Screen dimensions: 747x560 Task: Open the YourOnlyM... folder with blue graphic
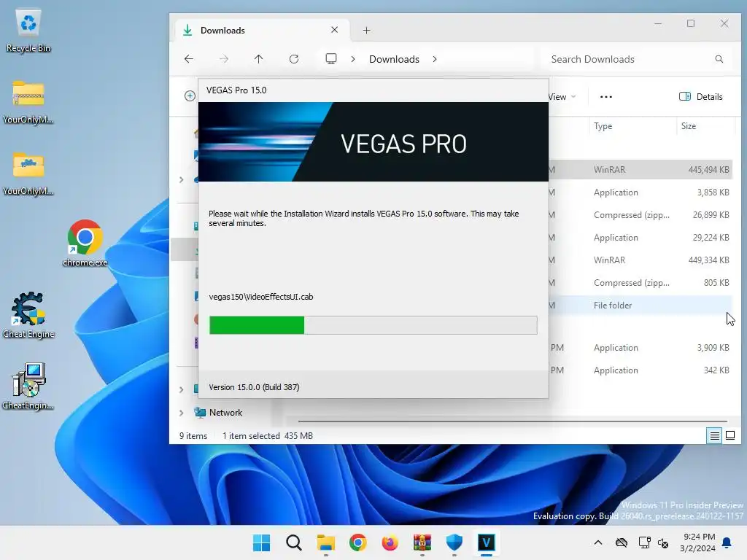(28, 174)
